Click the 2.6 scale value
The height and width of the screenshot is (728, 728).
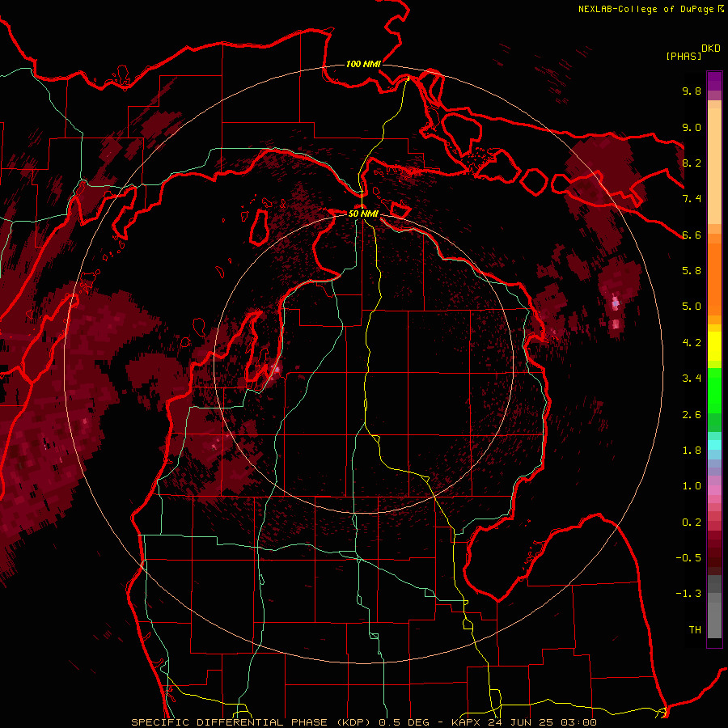click(692, 415)
